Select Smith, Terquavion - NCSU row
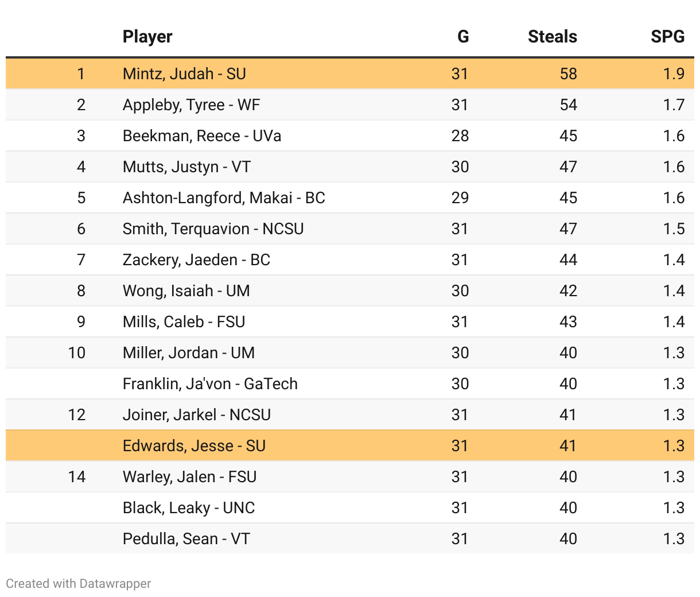The width and height of the screenshot is (700, 597). click(x=350, y=228)
